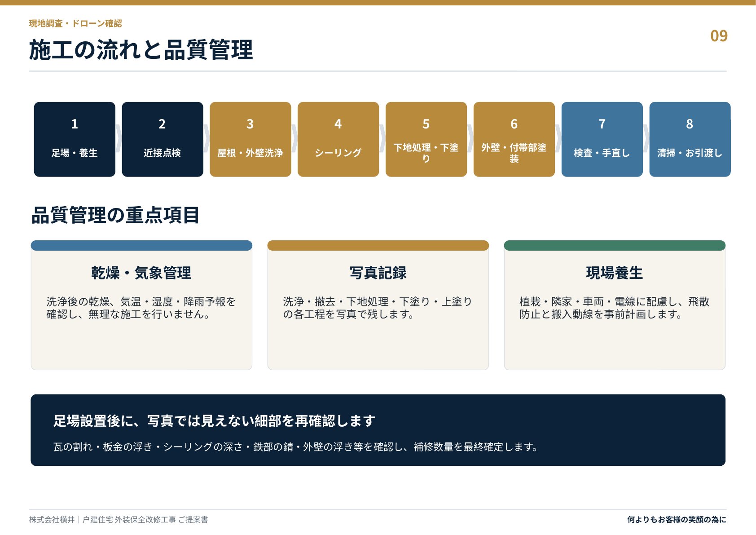Click step 3 card 屋根・外壁洗浄
Viewport: 756px width, 535px height.
click(x=251, y=139)
